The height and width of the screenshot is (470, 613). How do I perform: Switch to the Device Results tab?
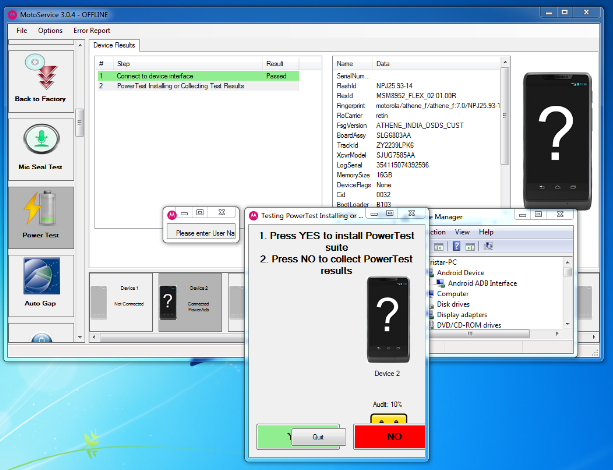[114, 45]
